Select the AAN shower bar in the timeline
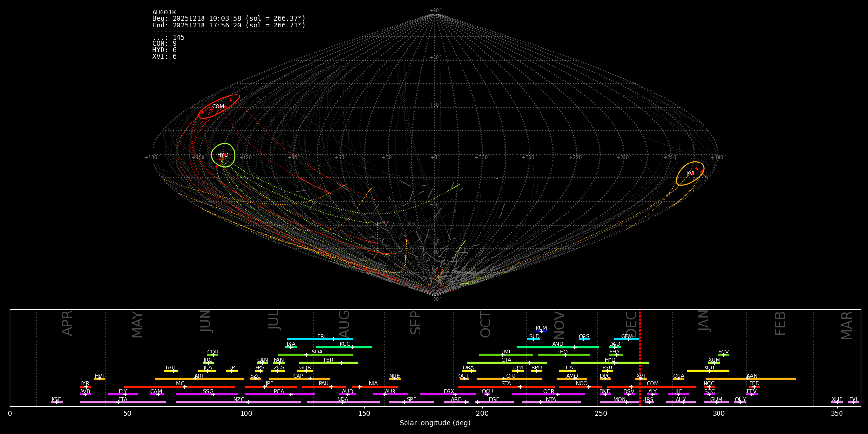The image size is (868, 434). click(751, 379)
